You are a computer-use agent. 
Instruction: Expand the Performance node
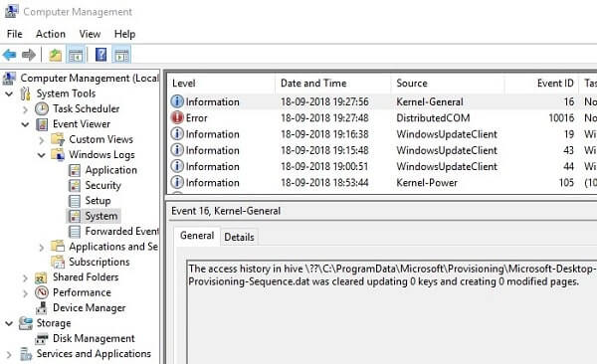(x=25, y=293)
